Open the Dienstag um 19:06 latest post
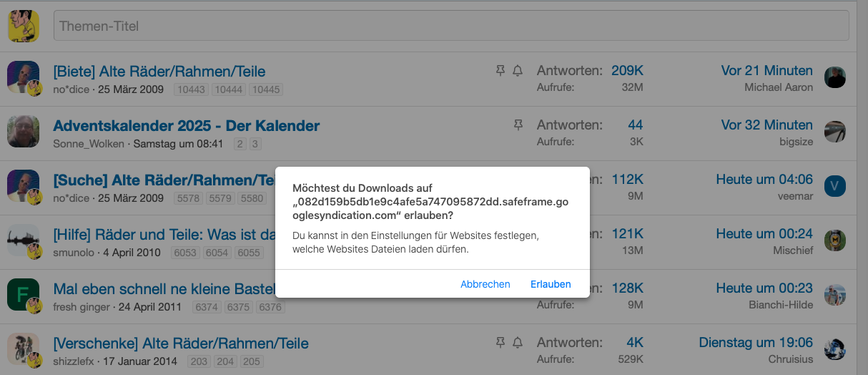Viewport: 868px width, 375px height. [756, 343]
